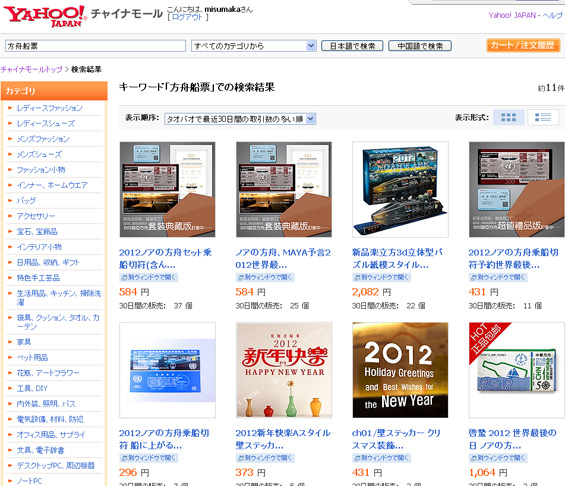568x486 pixels.
Task: Open product title 2012ノアの方舟セット乗船切符
Action: [165, 259]
